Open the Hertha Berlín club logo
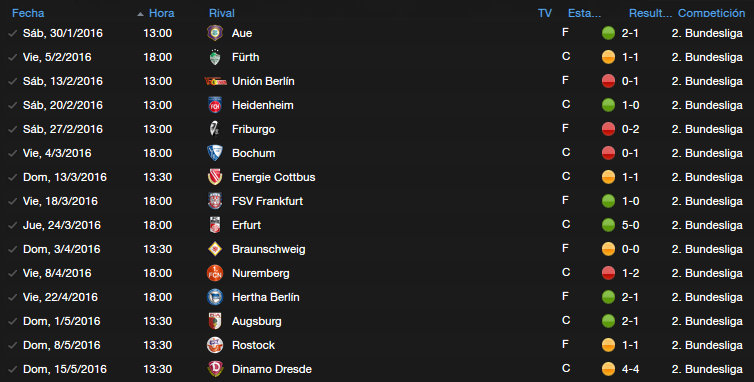754x382 pixels. (215, 297)
